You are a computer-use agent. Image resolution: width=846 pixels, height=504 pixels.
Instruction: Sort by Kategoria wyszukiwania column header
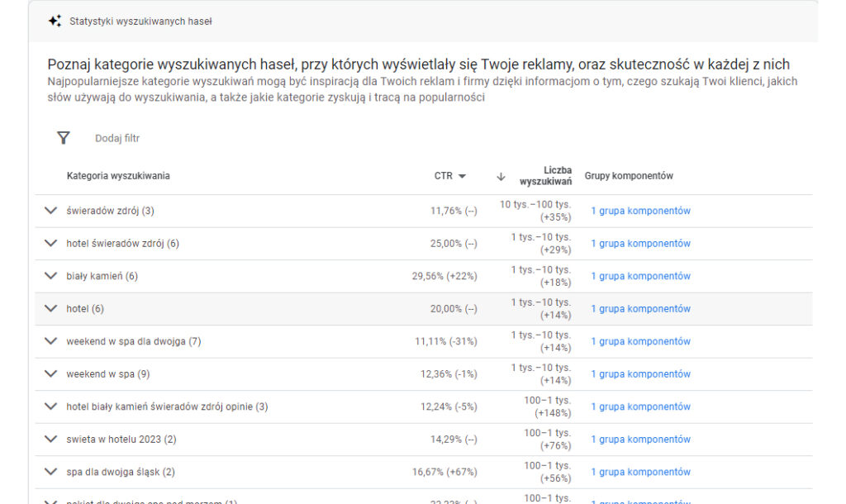point(118,176)
